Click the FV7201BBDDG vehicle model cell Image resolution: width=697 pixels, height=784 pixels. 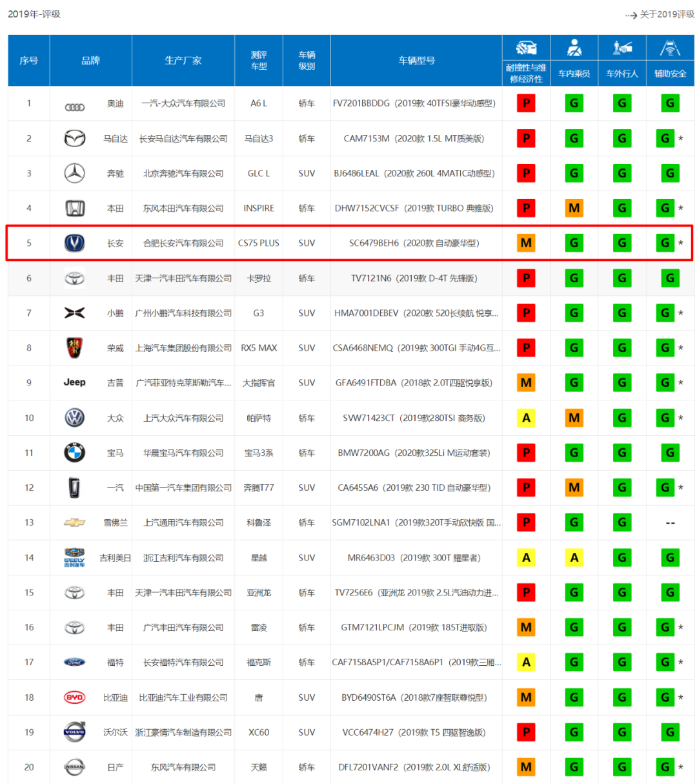[x=416, y=103]
